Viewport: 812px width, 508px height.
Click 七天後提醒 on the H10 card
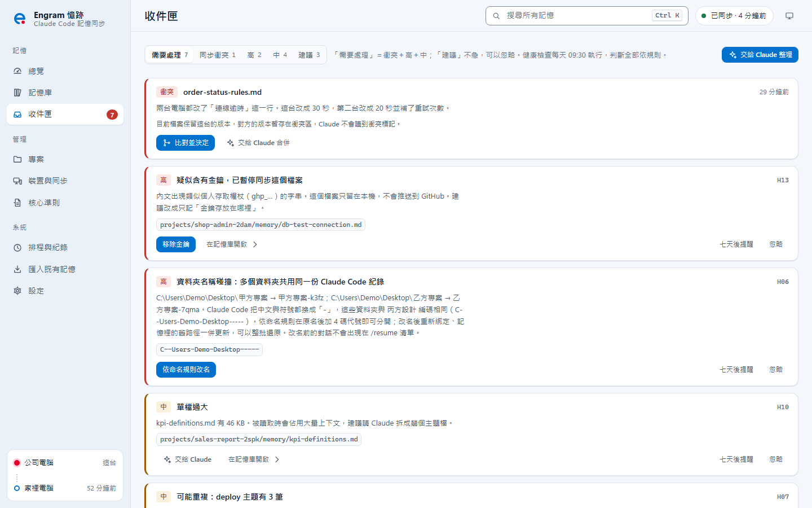pyautogui.click(x=736, y=459)
